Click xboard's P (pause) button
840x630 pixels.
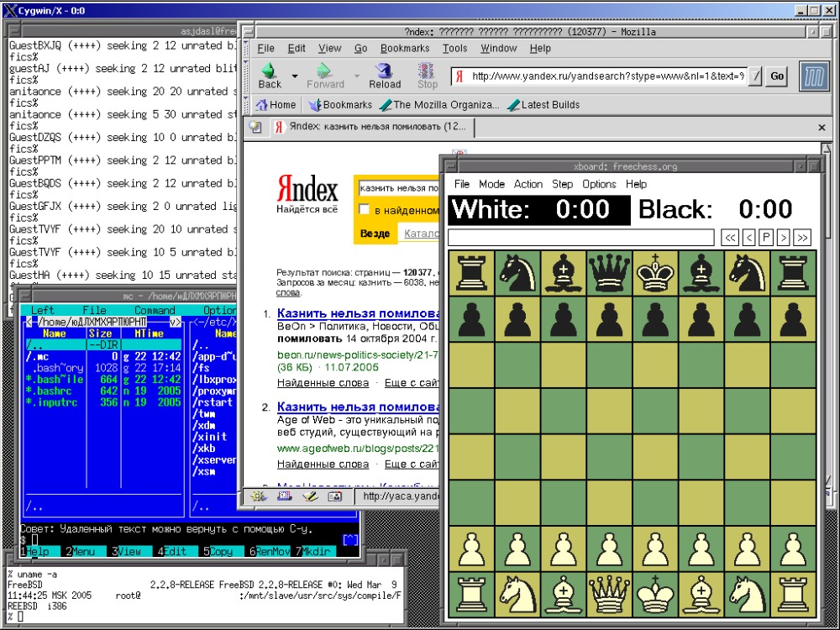(x=767, y=238)
